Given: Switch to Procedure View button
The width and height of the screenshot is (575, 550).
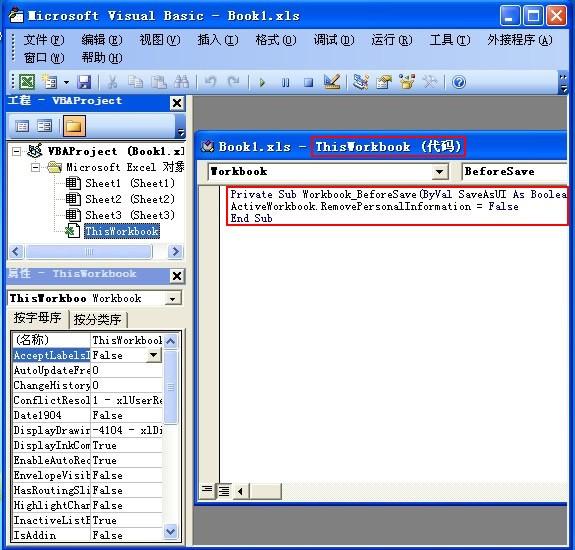Looking at the screenshot, I should pyautogui.click(x=207, y=490).
